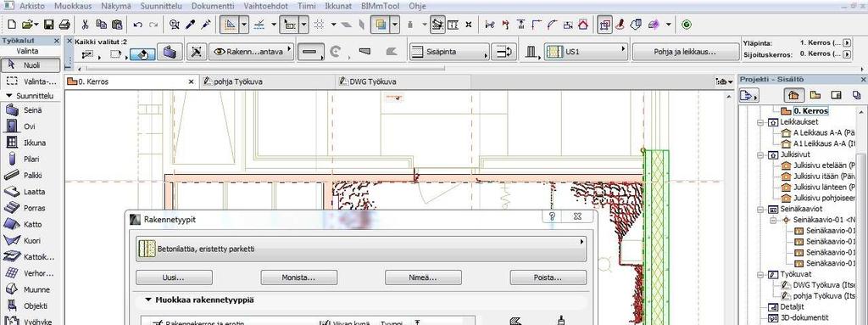
Task: Open the guide lines dropdown arrow
Action: (244, 25)
